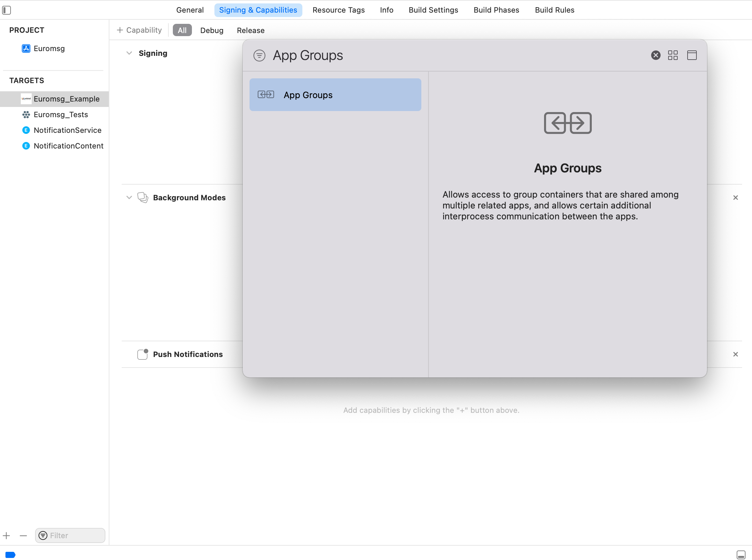Open the Build Phases tab
Viewport: 752px width, 560px height.
click(x=496, y=10)
